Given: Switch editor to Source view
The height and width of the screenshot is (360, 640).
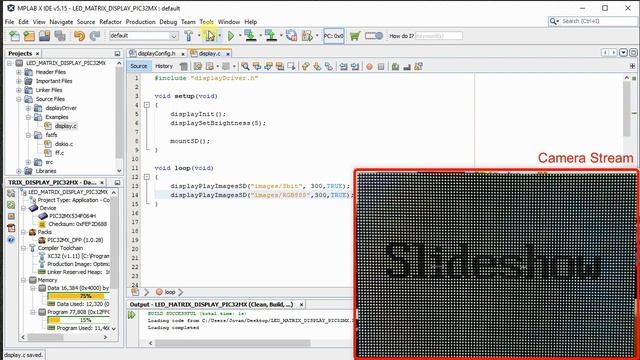Looking at the screenshot, I should (x=139, y=66).
